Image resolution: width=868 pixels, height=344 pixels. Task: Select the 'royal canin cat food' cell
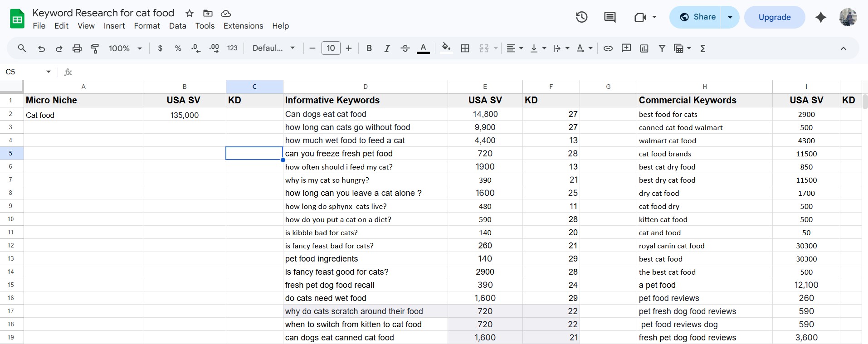pyautogui.click(x=705, y=246)
